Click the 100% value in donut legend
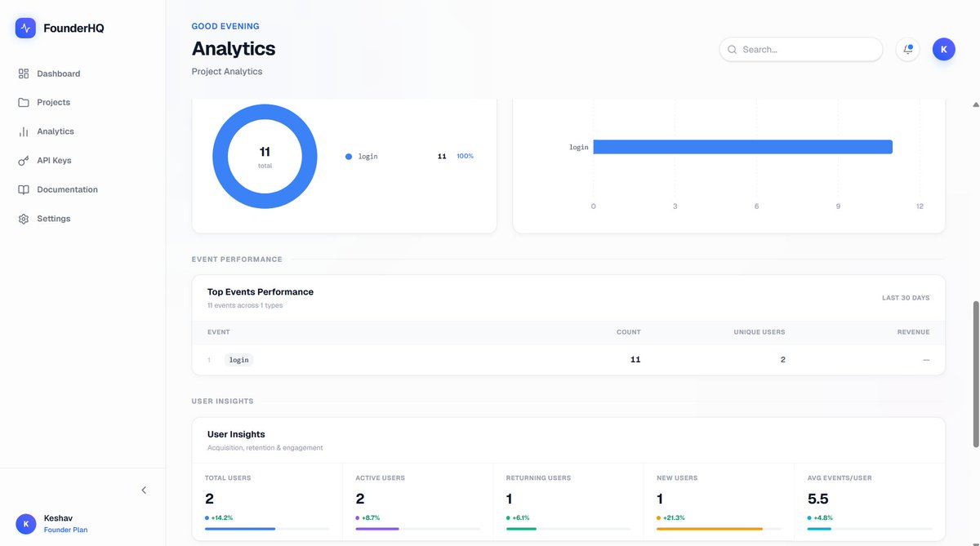The height and width of the screenshot is (546, 980). (x=465, y=156)
